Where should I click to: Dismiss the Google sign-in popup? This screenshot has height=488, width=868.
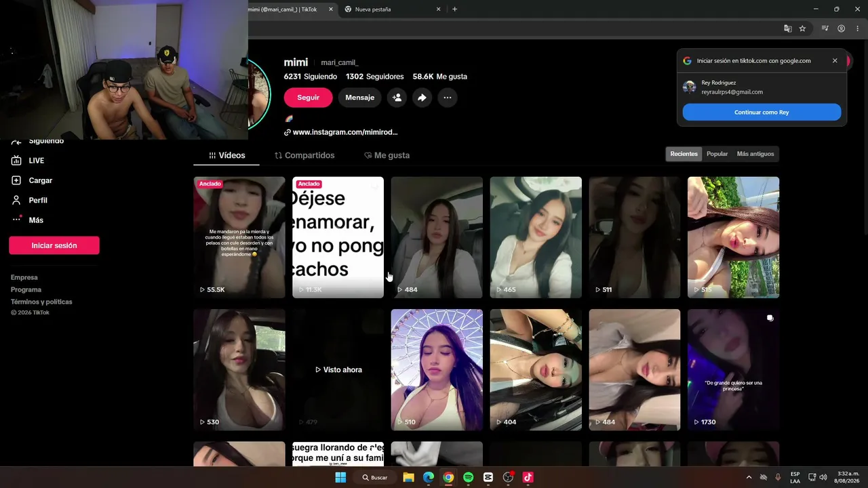point(835,60)
